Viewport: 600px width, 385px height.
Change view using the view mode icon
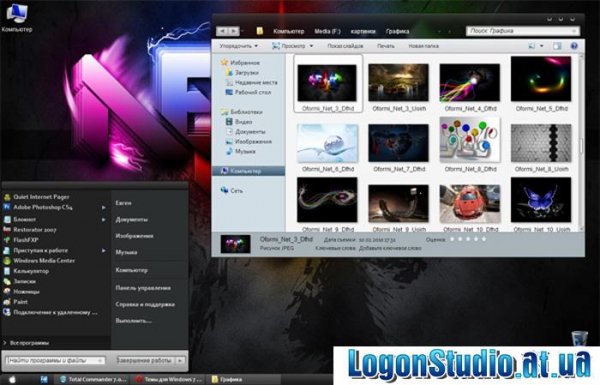pos(532,46)
